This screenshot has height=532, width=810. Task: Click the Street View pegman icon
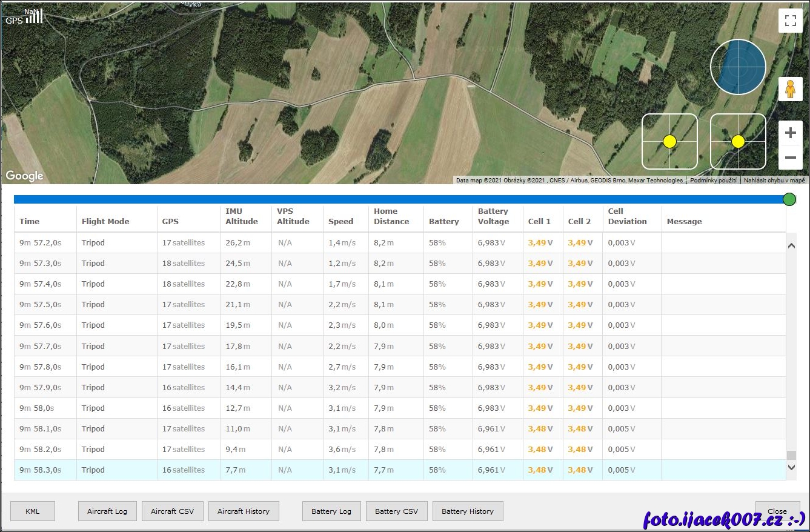(790, 90)
